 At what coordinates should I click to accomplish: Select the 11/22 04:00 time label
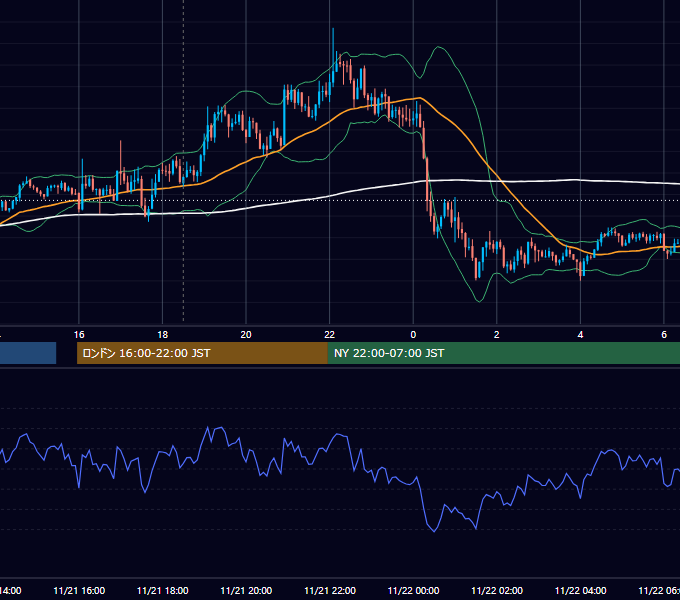tap(581, 590)
